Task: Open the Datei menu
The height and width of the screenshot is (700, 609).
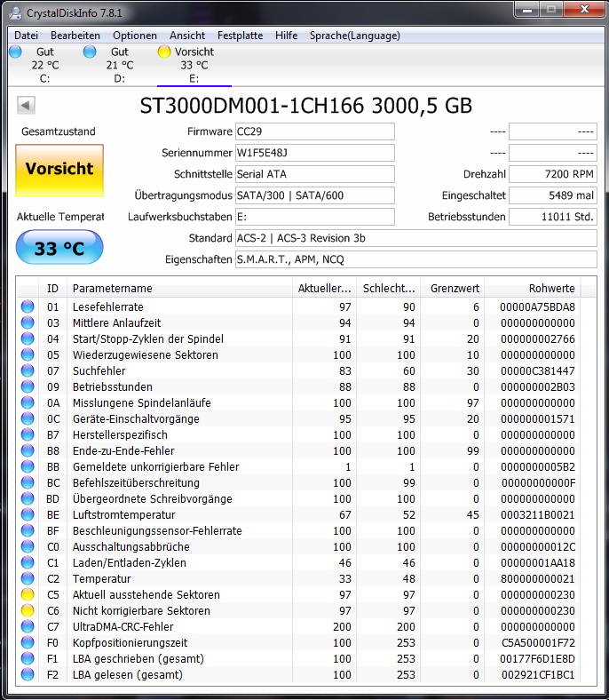Action: (x=26, y=36)
